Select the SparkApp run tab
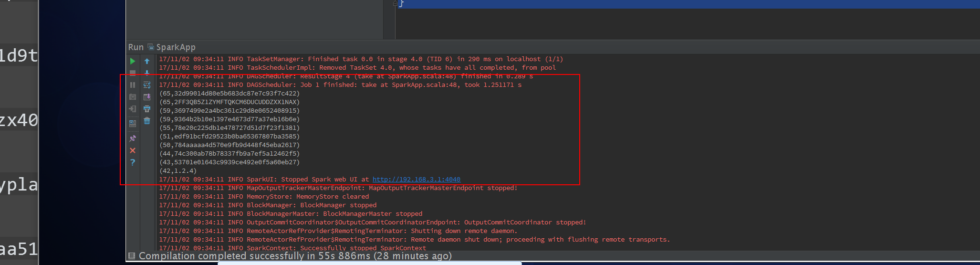 coord(172,47)
